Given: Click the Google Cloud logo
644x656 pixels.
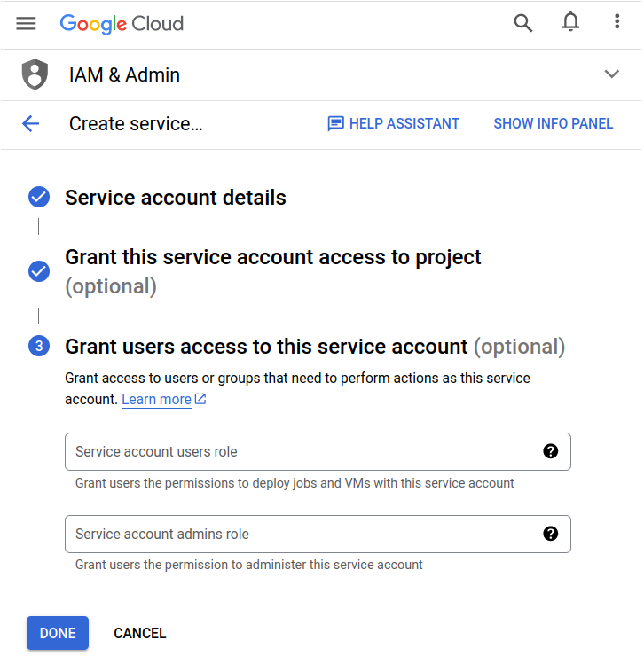Looking at the screenshot, I should pyautogui.click(x=122, y=24).
